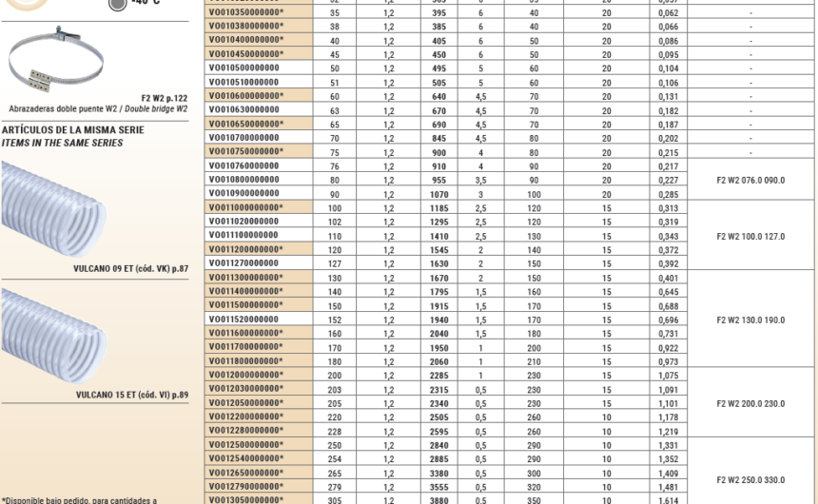
Task: Select product code V0012000000000*
Action: point(245,375)
